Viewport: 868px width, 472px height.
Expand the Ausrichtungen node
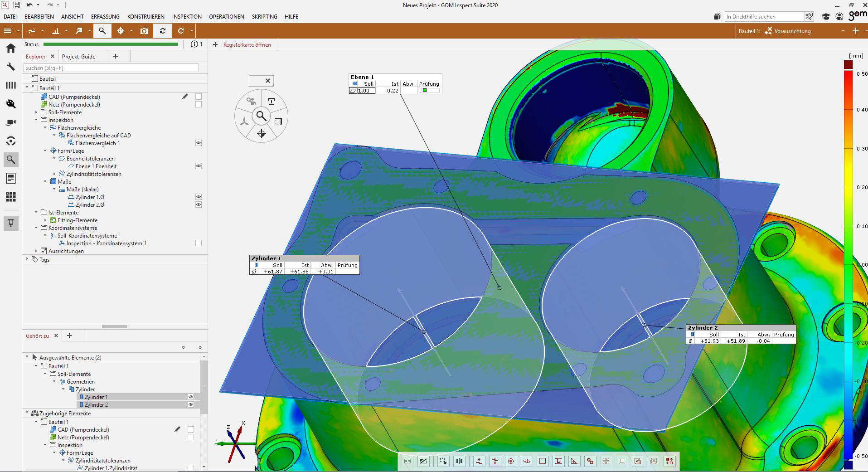(x=36, y=251)
